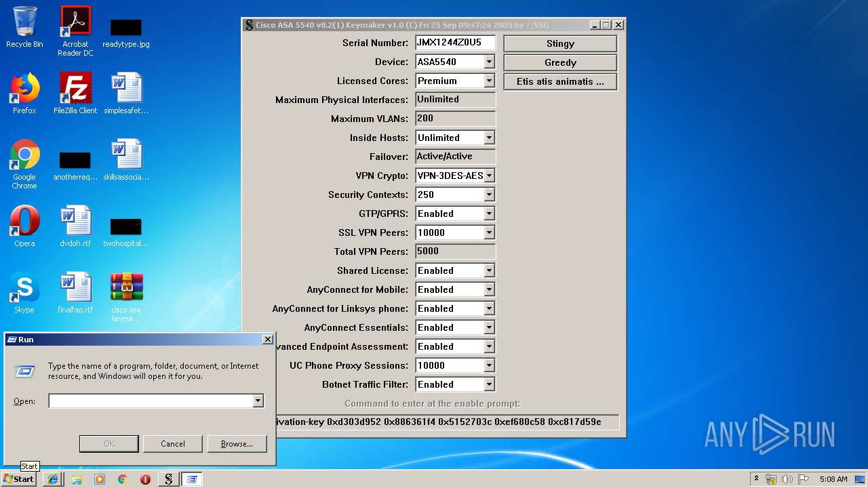Click Opera icon in taskbar

(145, 479)
